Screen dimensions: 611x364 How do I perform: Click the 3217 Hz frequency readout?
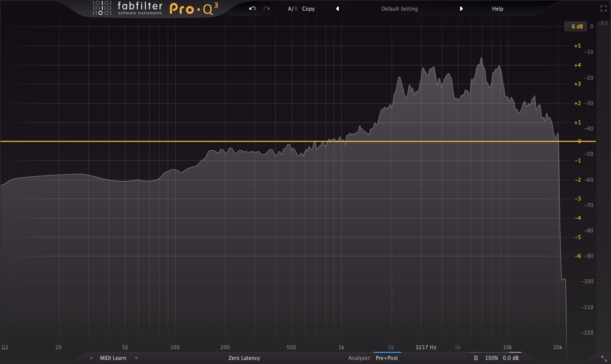point(426,348)
